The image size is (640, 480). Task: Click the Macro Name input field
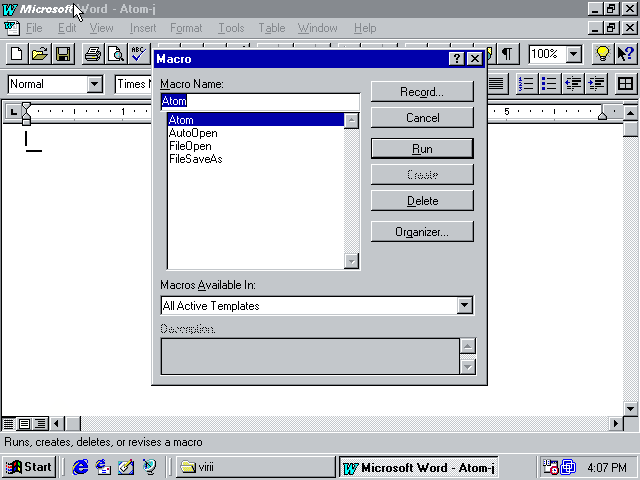click(x=260, y=101)
